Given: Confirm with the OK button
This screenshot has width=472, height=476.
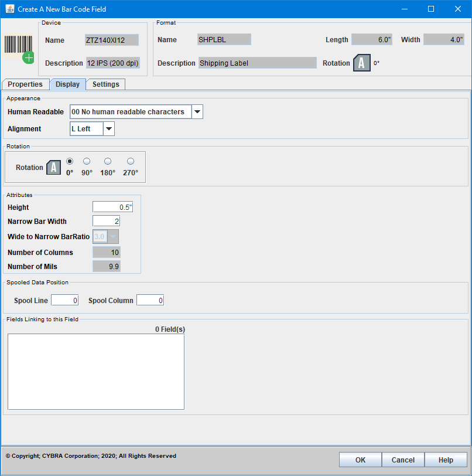Looking at the screenshot, I should (360, 460).
